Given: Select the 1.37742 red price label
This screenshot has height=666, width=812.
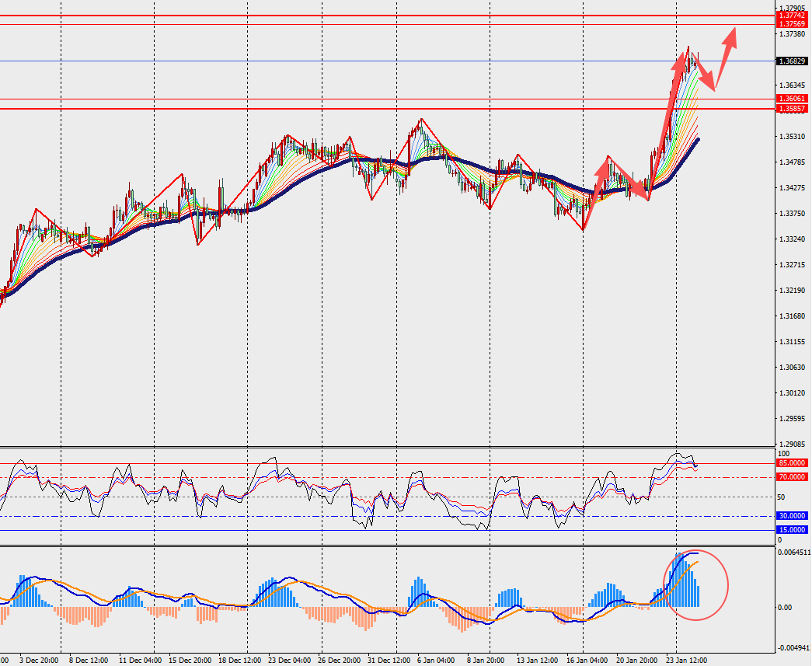Looking at the screenshot, I should [792, 16].
